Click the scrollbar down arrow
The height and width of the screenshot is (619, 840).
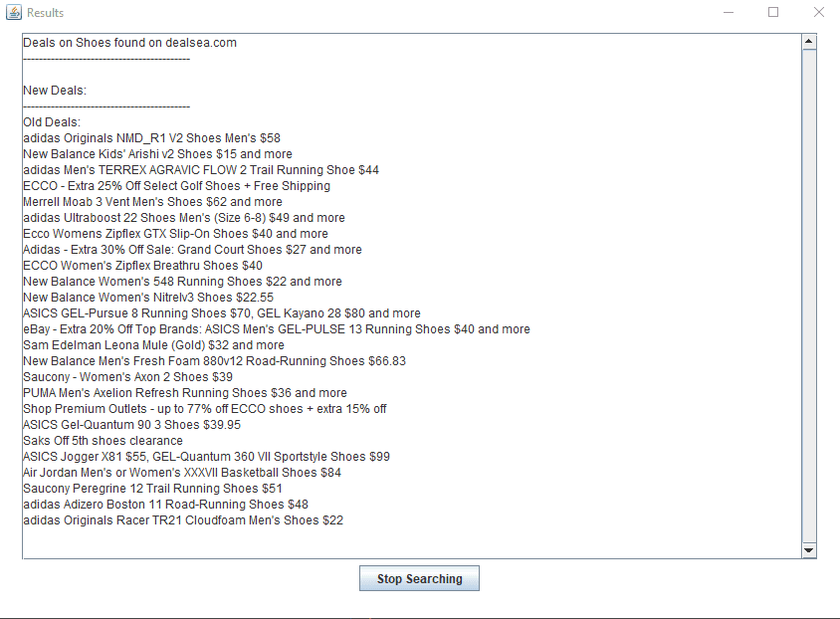point(809,550)
